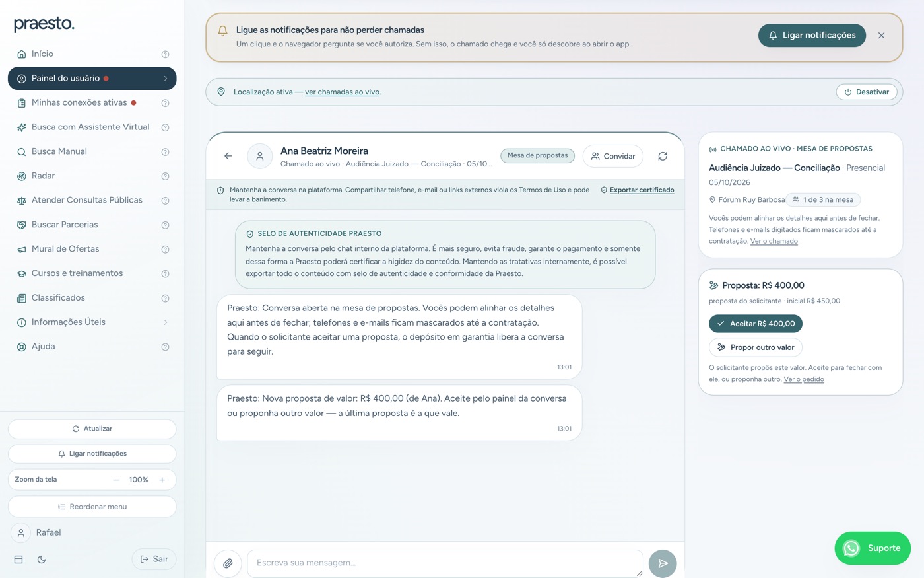The image size is (924, 578).
Task: Open Busca com Assistente Virtual
Action: click(92, 127)
